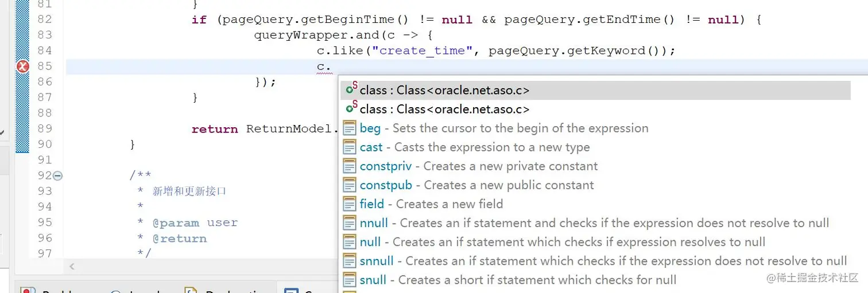The image size is (868, 293).
Task: Place cursor after 'c.' on line 85
Action: [x=332, y=67]
